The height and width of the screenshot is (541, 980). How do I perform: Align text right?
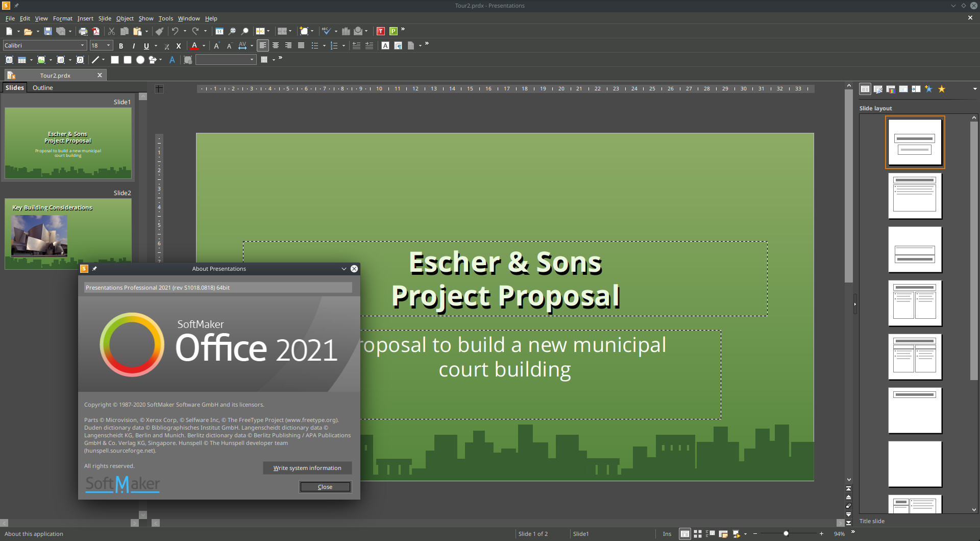coord(288,45)
